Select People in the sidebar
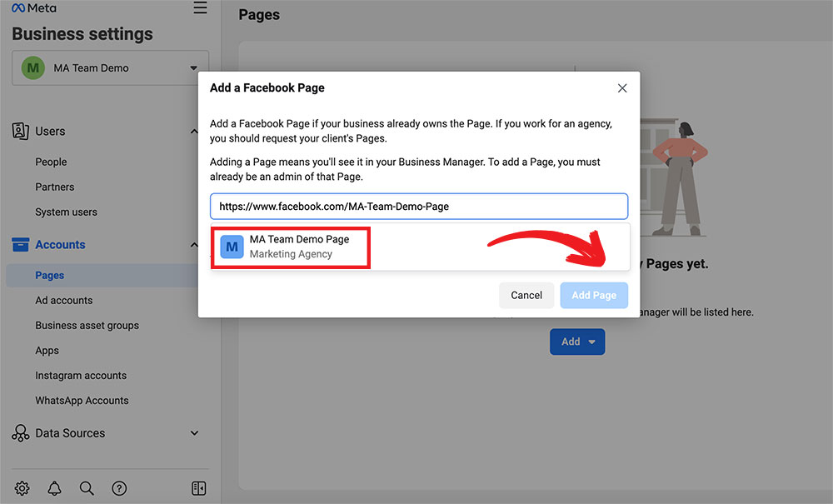Image resolution: width=833 pixels, height=504 pixels. pos(51,162)
